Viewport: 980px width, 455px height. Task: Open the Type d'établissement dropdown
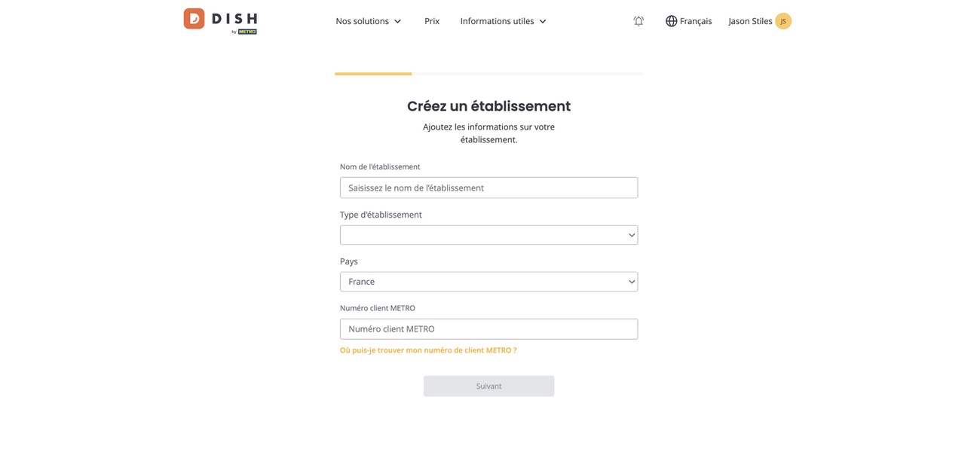click(488, 235)
